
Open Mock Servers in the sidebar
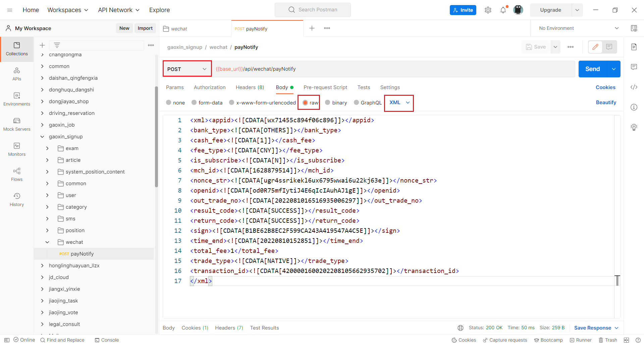point(17,124)
